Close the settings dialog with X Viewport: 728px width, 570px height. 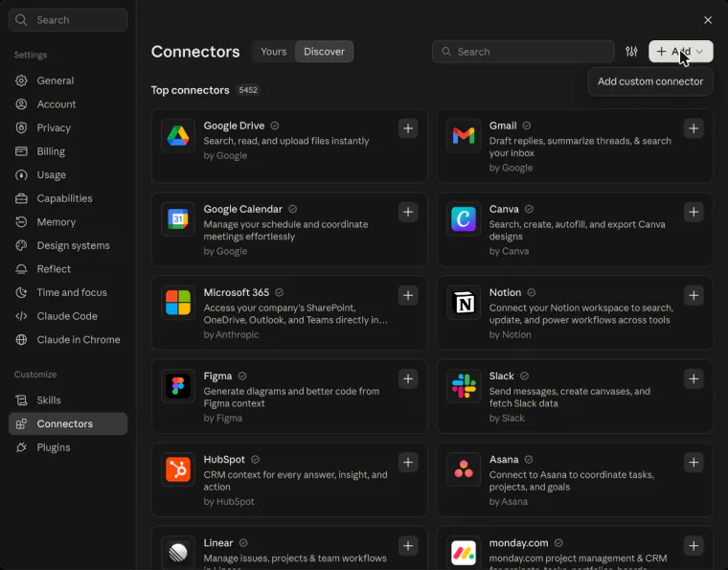708,20
